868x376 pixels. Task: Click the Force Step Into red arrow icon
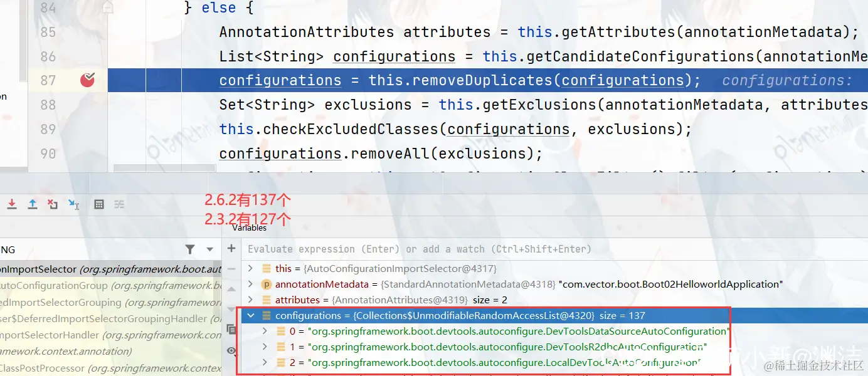[12, 204]
